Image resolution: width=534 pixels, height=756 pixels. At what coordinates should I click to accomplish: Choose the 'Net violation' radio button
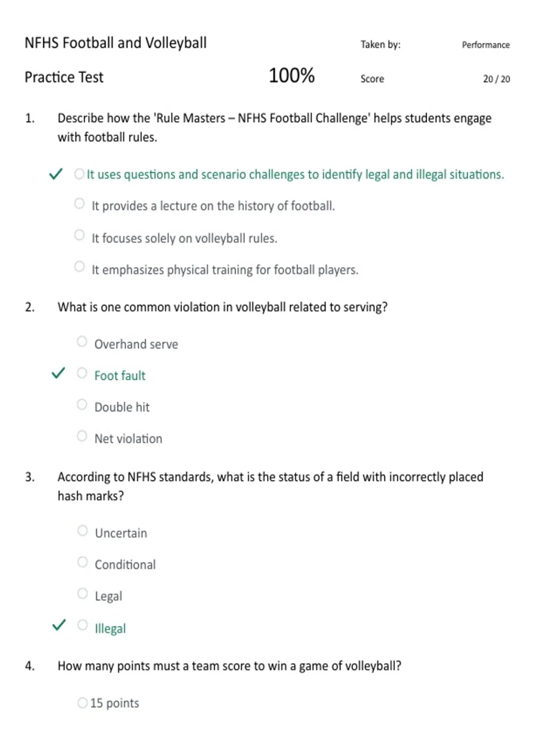tap(82, 436)
